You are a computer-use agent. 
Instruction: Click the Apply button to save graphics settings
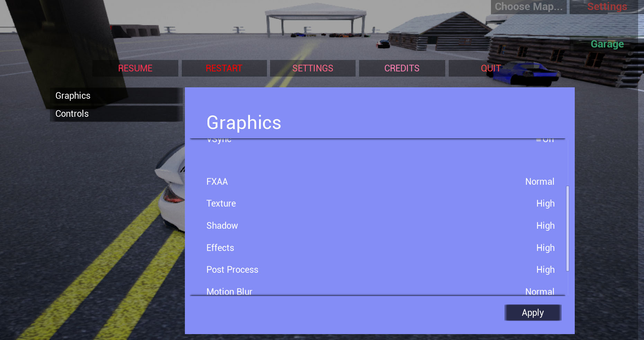[533, 312]
